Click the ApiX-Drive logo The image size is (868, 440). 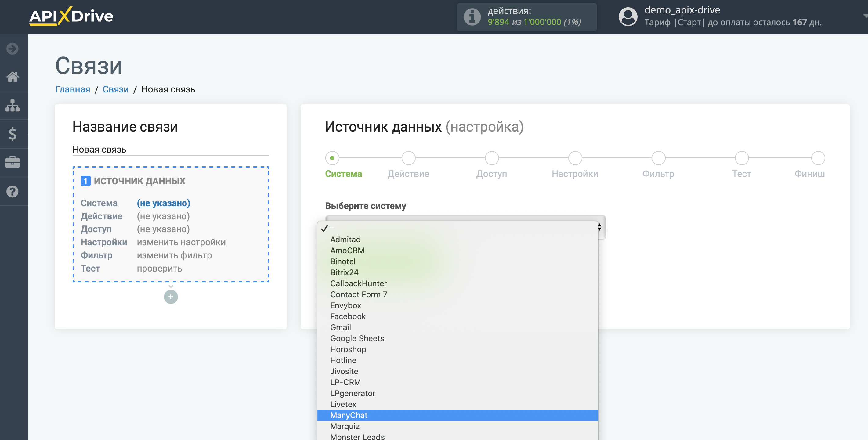click(x=71, y=16)
